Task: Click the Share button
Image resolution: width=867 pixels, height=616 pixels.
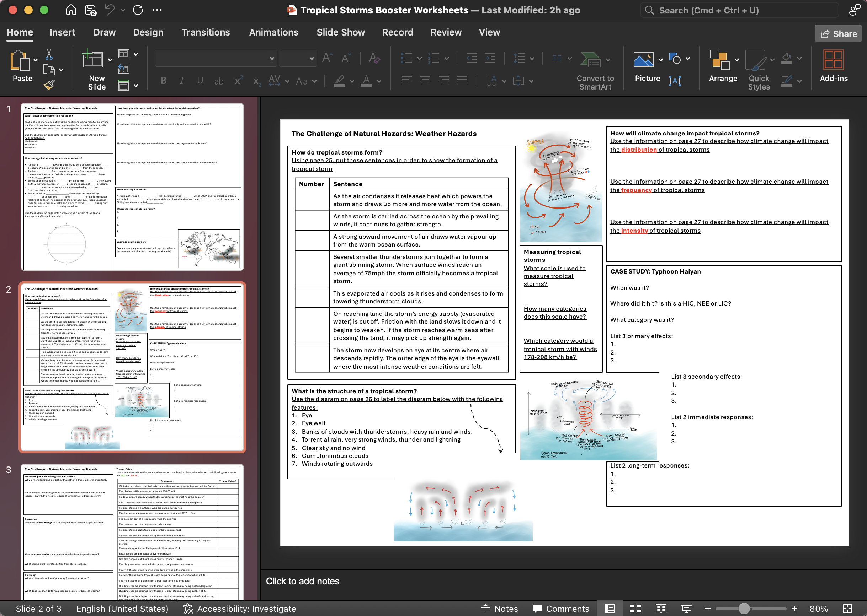Action: point(838,34)
